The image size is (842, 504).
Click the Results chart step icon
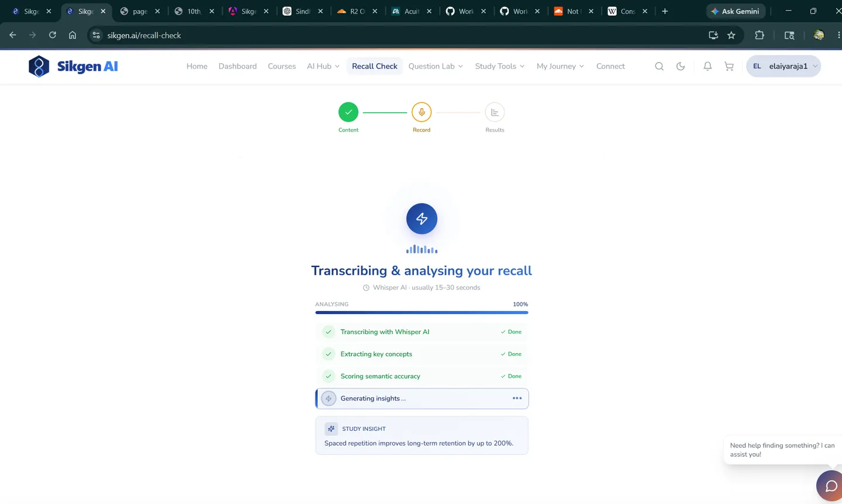(495, 112)
